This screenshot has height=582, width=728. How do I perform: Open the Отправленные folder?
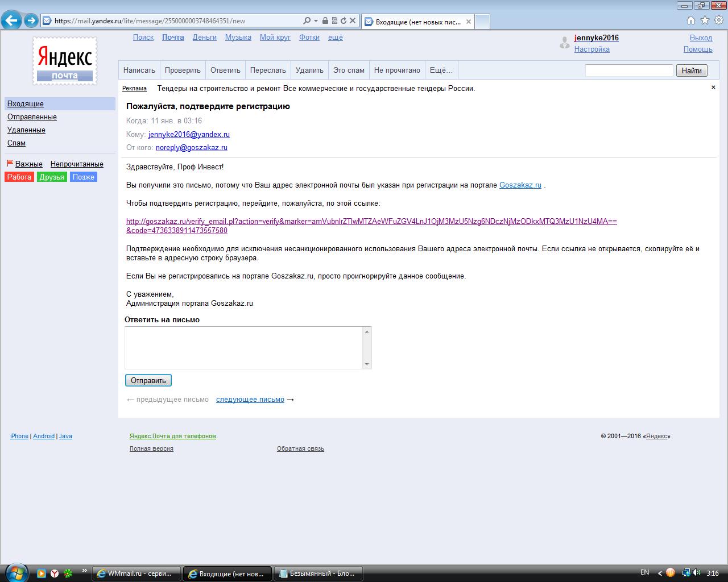32,117
